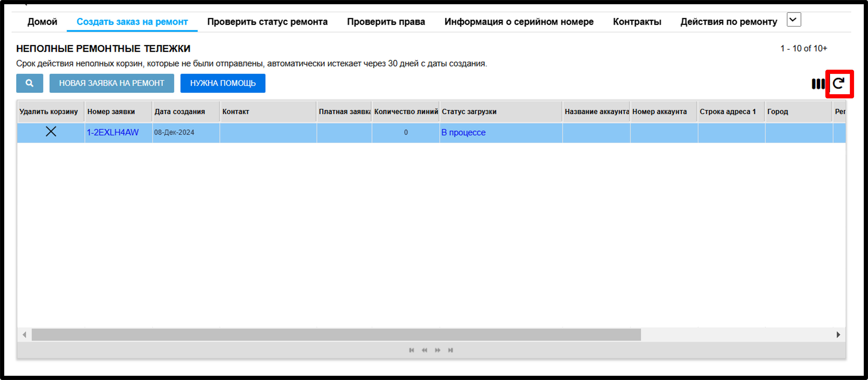
Task: Sort by Статус загрузки column header
Action: tap(501, 112)
